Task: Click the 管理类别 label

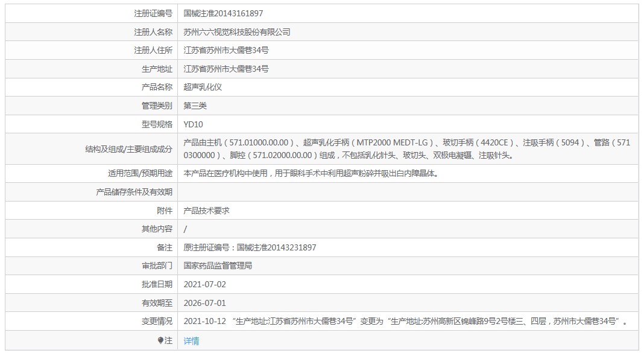Action: pos(157,106)
